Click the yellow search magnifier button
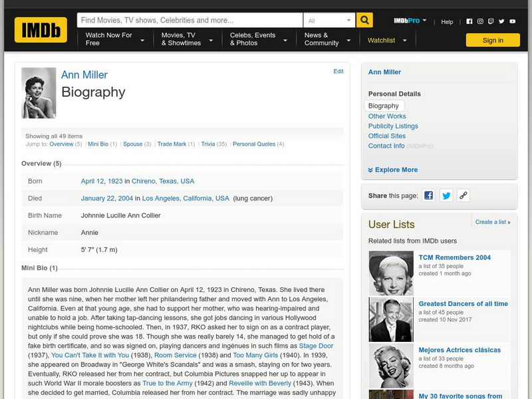This screenshot has height=399, width=532. coord(364,20)
